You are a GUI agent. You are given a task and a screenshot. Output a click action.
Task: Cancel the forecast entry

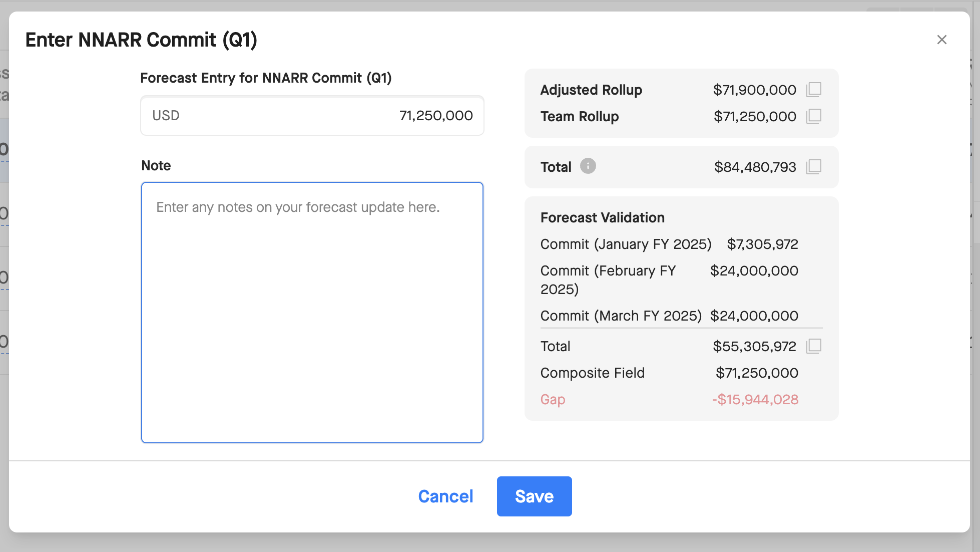click(445, 496)
